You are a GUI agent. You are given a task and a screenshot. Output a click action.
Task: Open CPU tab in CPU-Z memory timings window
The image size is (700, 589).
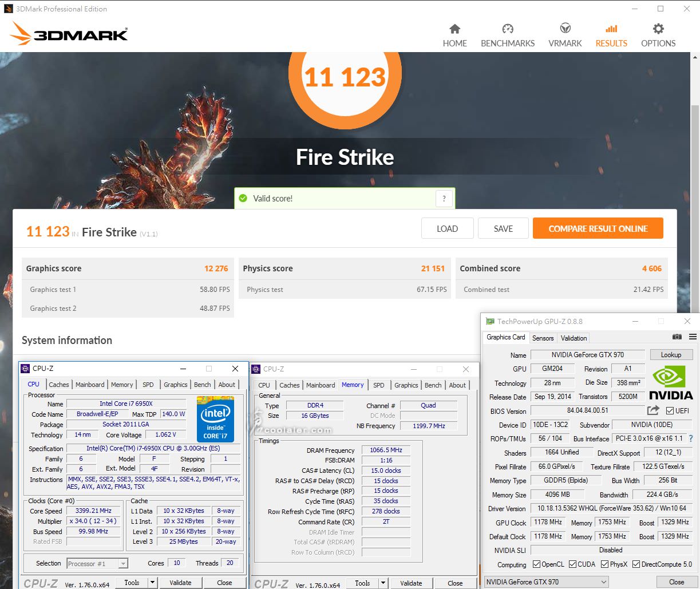click(264, 385)
